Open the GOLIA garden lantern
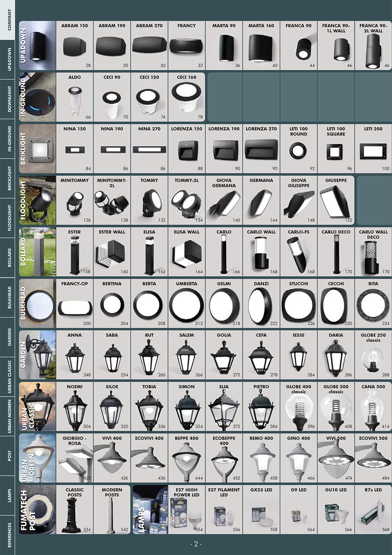 pos(224,355)
